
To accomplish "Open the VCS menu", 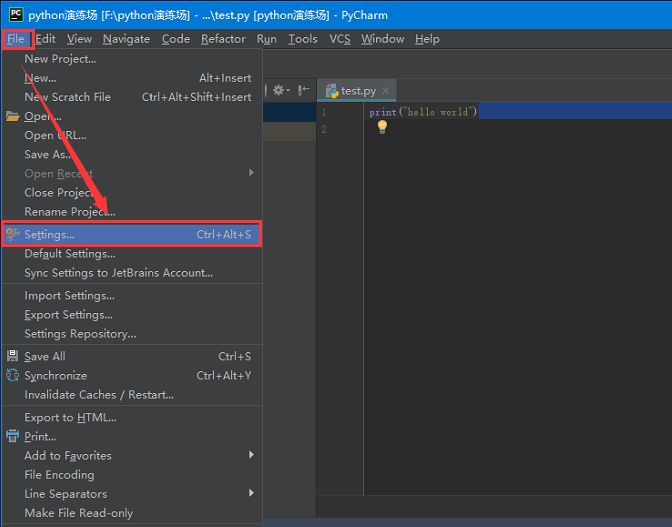I will (340, 39).
